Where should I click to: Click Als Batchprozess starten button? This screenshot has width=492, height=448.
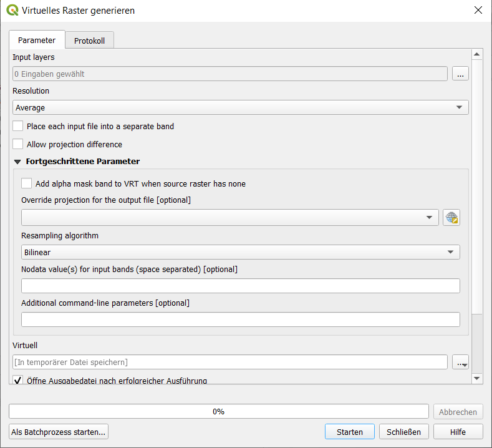(59, 432)
